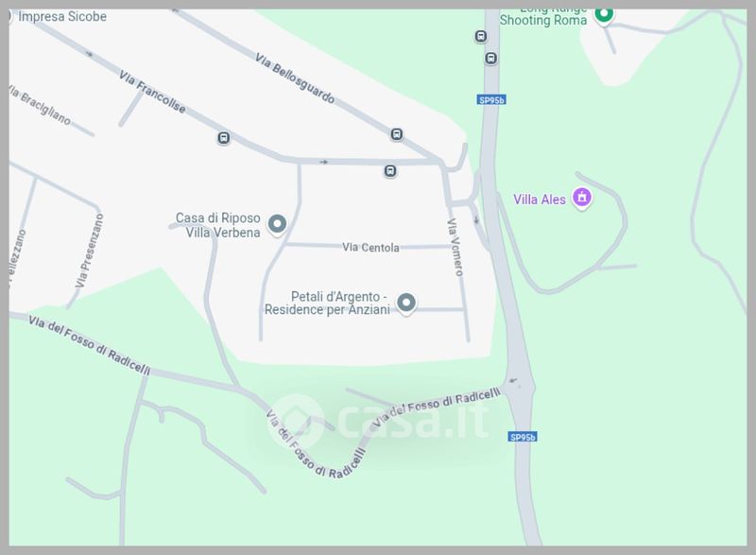The height and width of the screenshot is (555, 756).
Task: Select the bus stop icon on Via Bellosguardo
Action: [396, 134]
